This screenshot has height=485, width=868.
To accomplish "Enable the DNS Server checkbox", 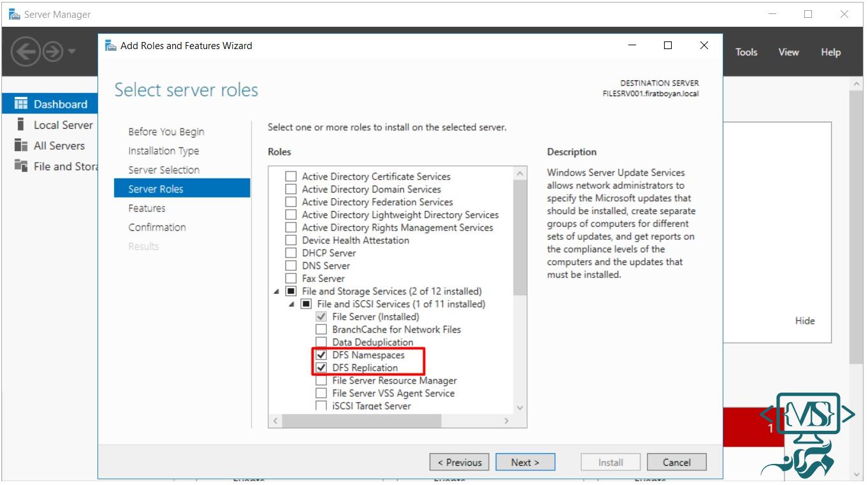I will [291, 266].
